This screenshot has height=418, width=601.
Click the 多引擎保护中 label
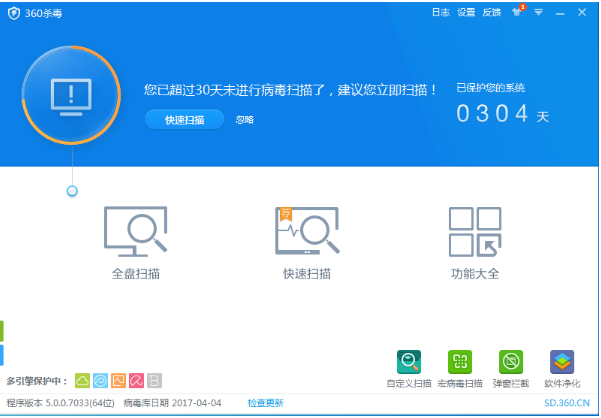coord(37,381)
